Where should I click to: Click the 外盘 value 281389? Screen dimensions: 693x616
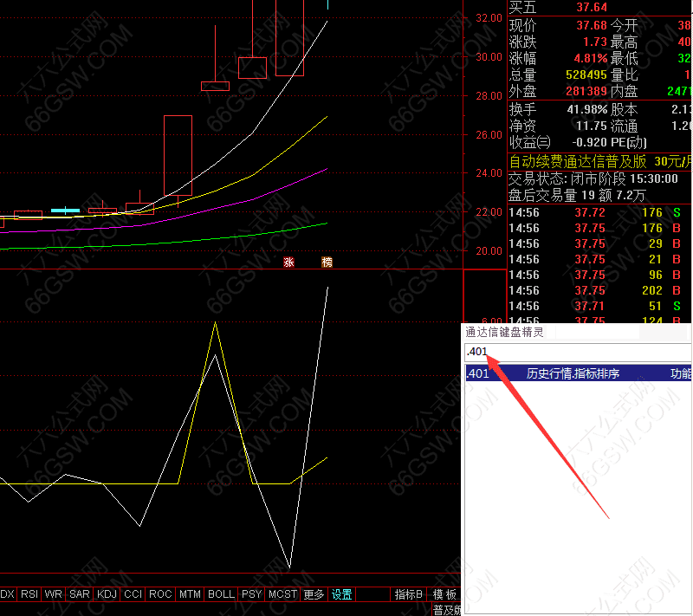(586, 92)
